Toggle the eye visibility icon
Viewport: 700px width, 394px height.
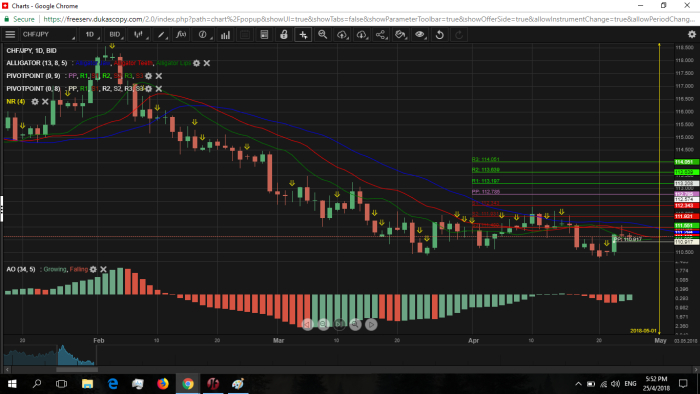tap(420, 34)
